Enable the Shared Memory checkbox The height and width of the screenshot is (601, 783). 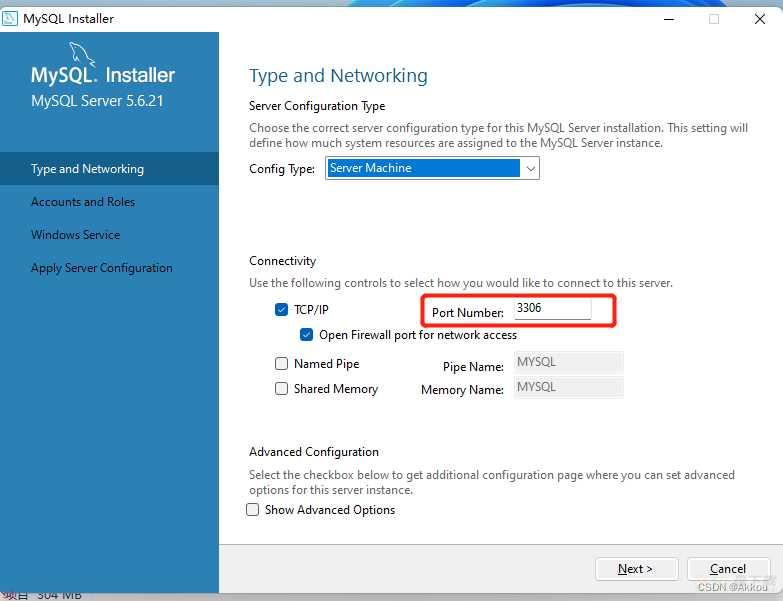tap(281, 388)
